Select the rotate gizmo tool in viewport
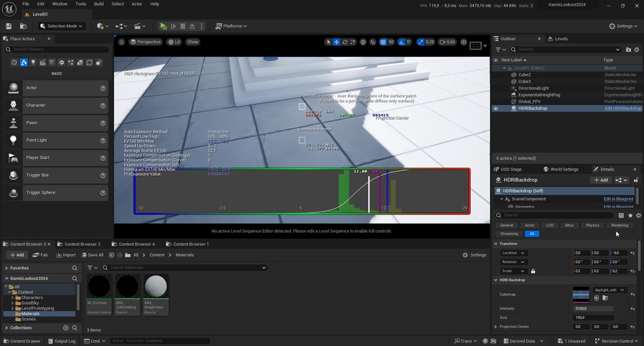The image size is (644, 346). pyautogui.click(x=345, y=42)
